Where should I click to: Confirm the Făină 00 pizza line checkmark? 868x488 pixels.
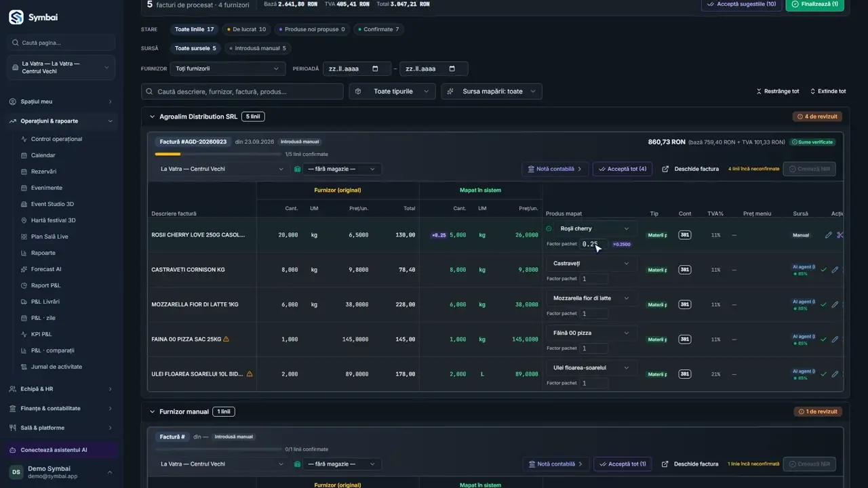click(824, 339)
